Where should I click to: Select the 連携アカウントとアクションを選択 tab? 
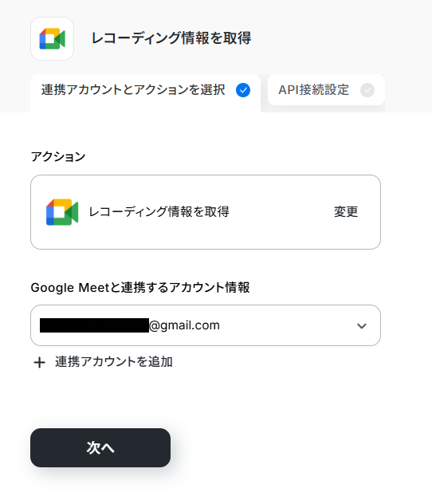coord(145,93)
